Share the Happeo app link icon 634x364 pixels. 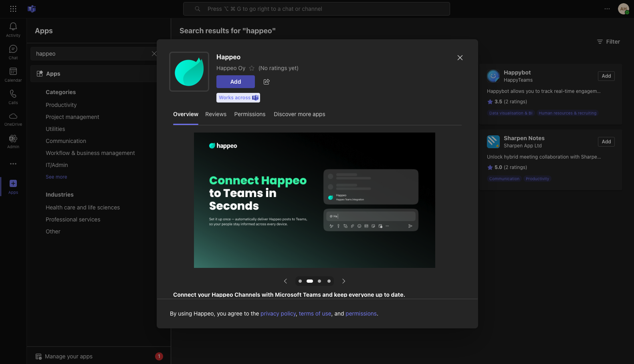[267, 82]
